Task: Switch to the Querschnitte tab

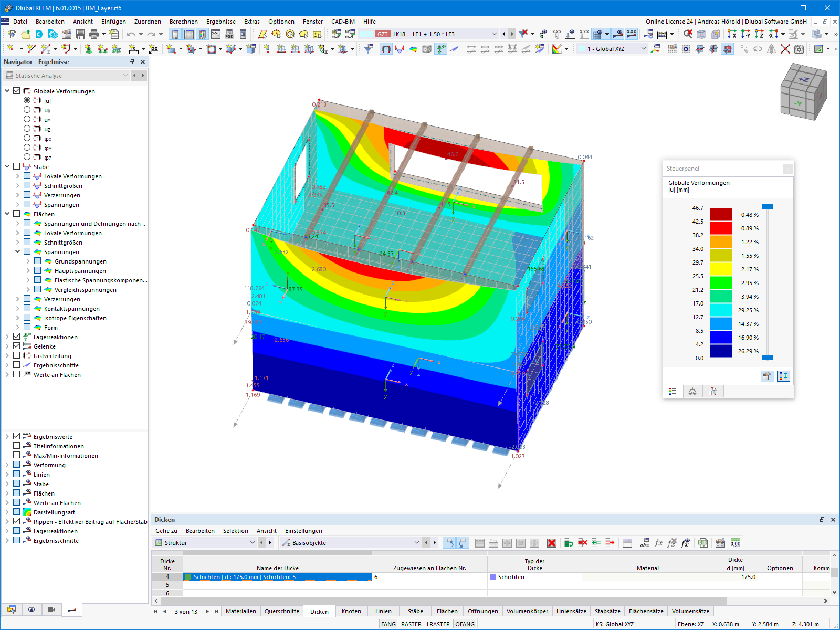Action: click(282, 611)
